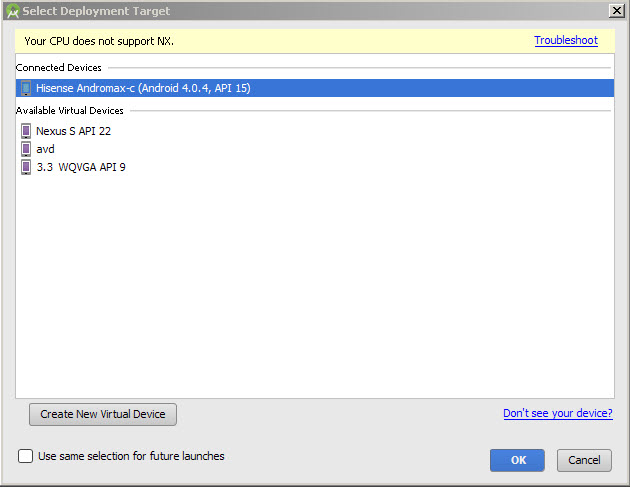Select the Hisense Andromax-c connected device entry
Image resolution: width=630 pixels, height=488 pixels.
tap(143, 88)
